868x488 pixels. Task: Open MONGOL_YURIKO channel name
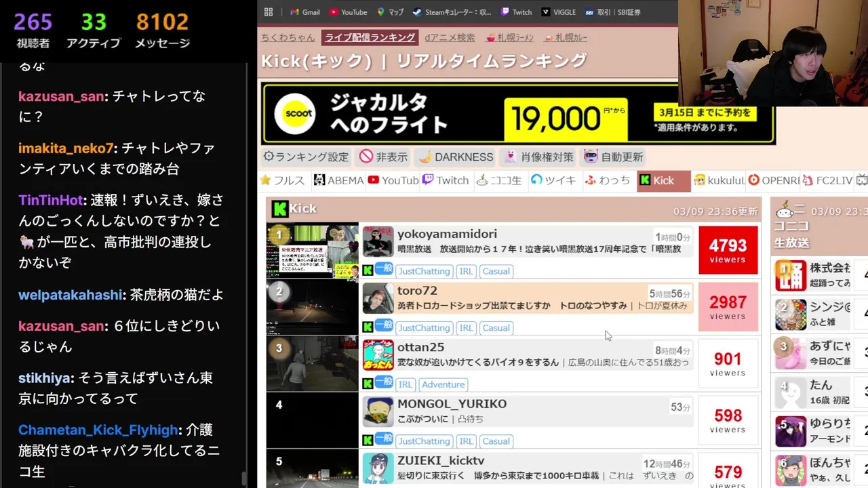pyautogui.click(x=452, y=404)
